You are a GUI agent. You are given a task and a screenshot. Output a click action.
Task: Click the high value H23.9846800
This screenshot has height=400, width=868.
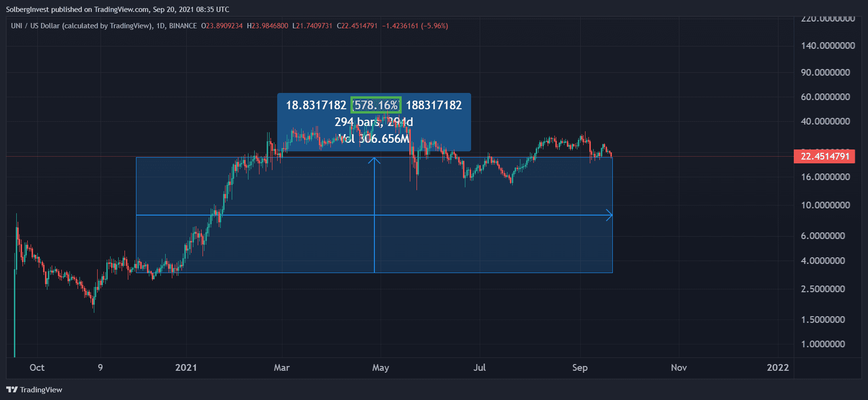(x=268, y=26)
